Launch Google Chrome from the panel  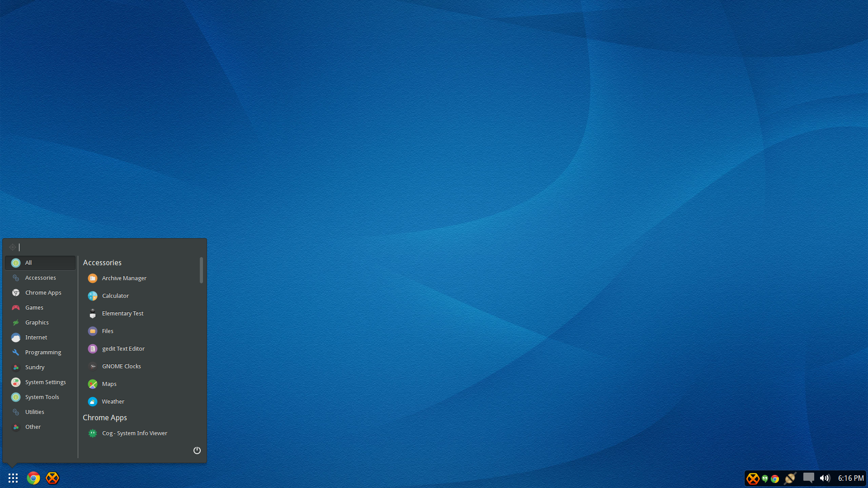pyautogui.click(x=33, y=478)
